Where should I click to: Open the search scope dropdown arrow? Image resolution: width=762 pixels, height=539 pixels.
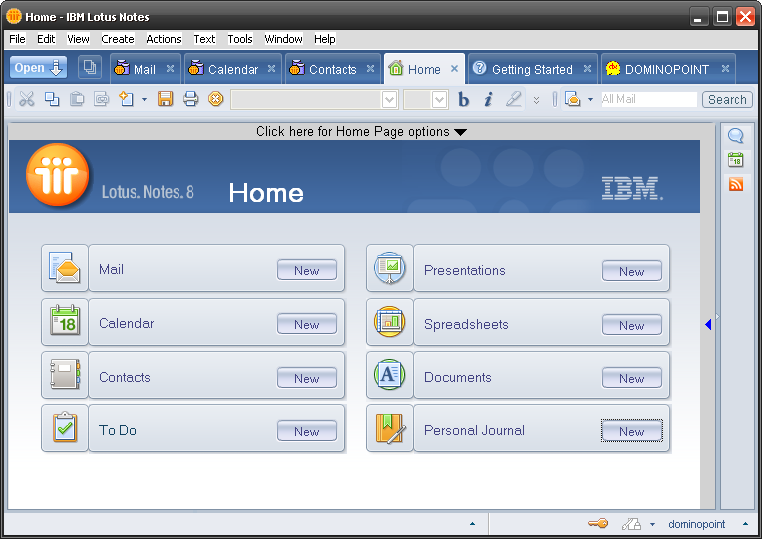pos(590,100)
